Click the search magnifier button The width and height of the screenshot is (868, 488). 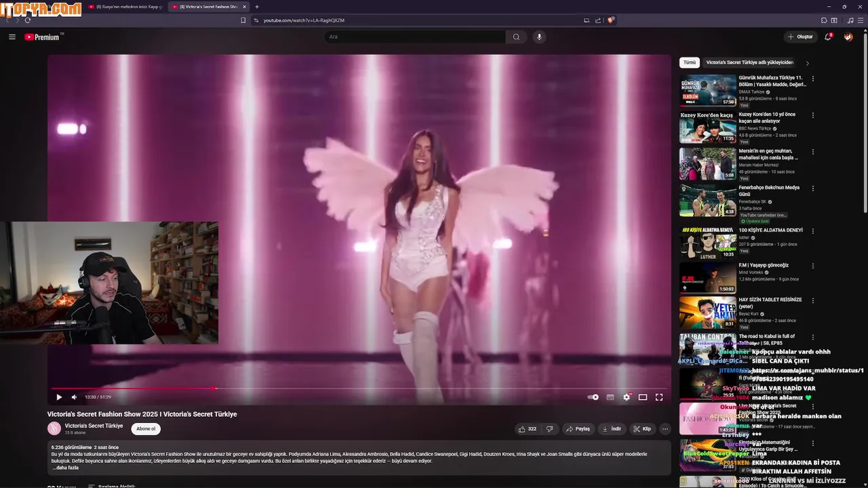coord(516,37)
